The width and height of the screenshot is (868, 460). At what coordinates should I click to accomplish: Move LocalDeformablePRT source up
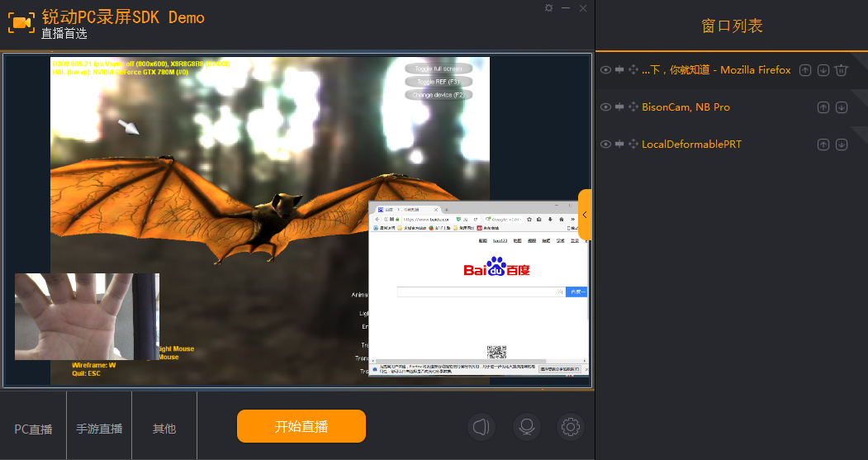pyautogui.click(x=823, y=145)
